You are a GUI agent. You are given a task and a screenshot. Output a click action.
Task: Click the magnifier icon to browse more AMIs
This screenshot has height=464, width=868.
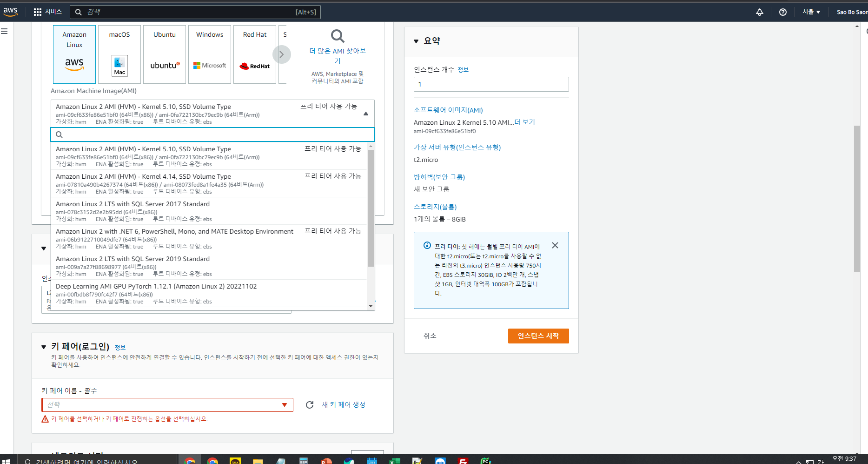[338, 36]
